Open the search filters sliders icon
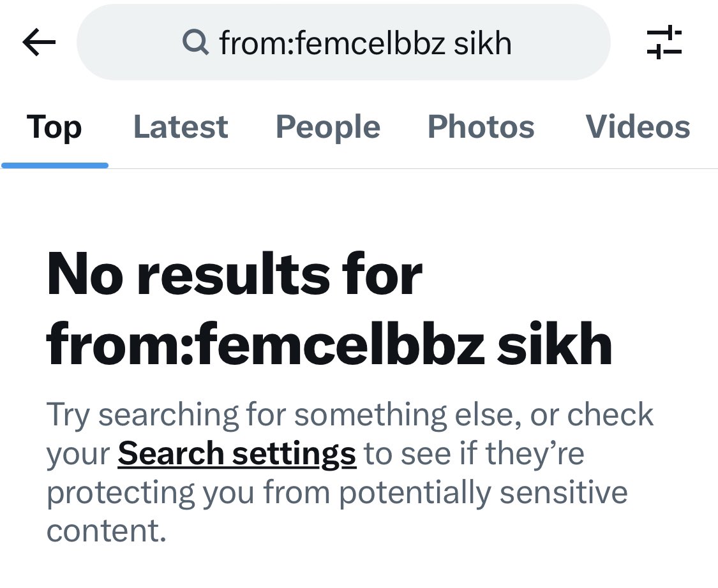This screenshot has height=588, width=718. [664, 43]
